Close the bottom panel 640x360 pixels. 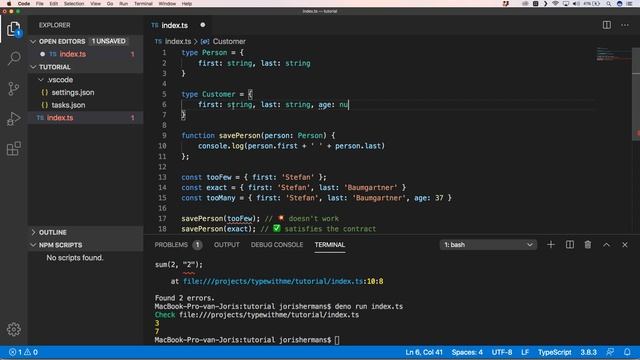[625, 244]
